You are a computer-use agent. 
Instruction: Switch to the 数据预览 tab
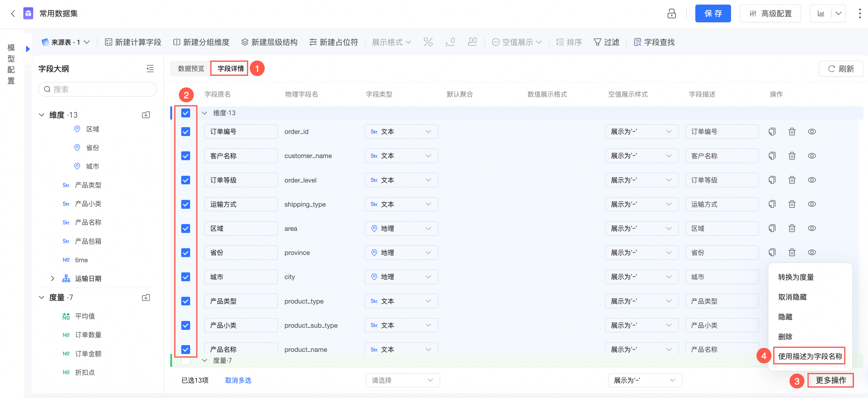click(x=191, y=69)
